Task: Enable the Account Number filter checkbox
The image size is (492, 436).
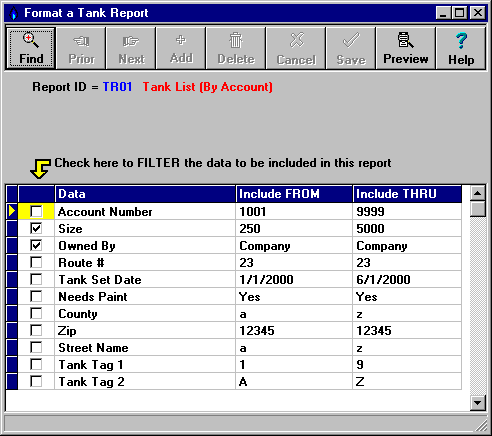Action: 36,211
